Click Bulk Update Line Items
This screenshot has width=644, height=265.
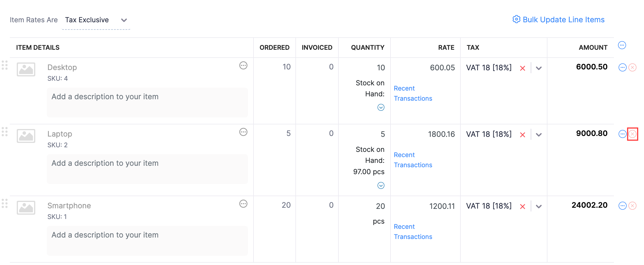tap(563, 19)
